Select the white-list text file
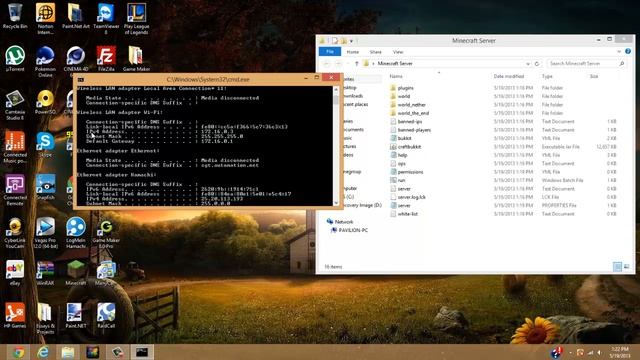Image resolution: width=640 pixels, height=360 pixels. [407, 214]
